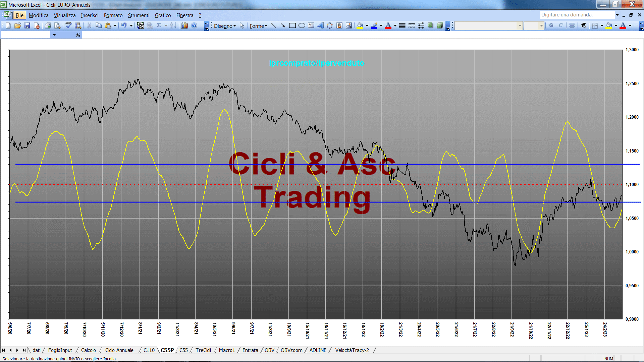Image resolution: width=644 pixels, height=362 pixels.
Task: Open a file with the folder icon
Action: pyautogui.click(x=18, y=25)
